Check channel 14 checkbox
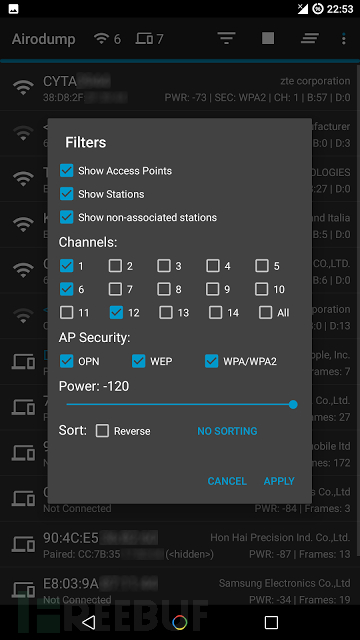 [x=216, y=313]
